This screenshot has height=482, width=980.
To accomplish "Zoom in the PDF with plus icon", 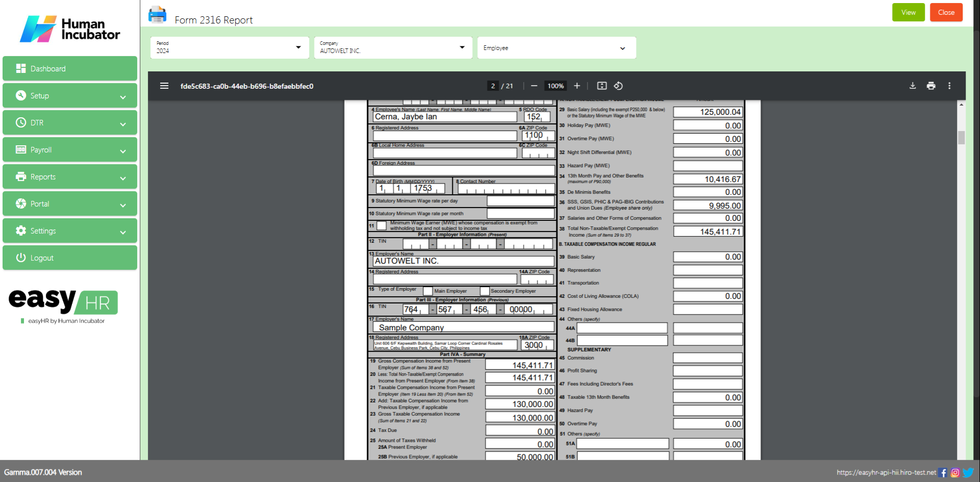I will (x=577, y=86).
